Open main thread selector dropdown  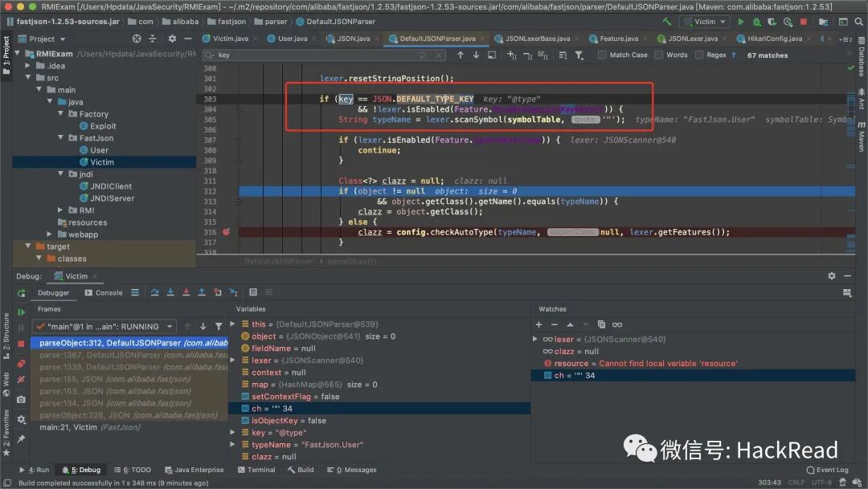[x=104, y=326]
